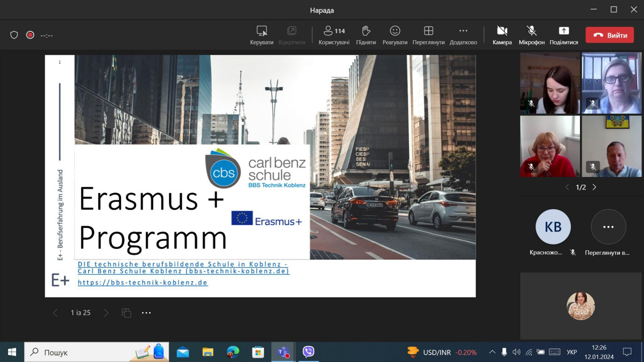Leave the meeting with Вийти button
The width and height of the screenshot is (644, 362).
(609, 35)
